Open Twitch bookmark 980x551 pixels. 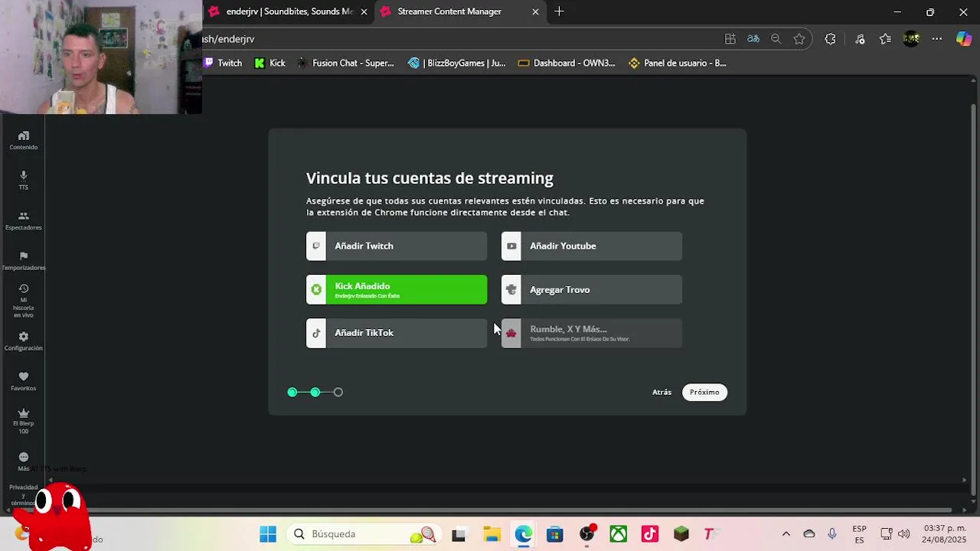tap(223, 64)
